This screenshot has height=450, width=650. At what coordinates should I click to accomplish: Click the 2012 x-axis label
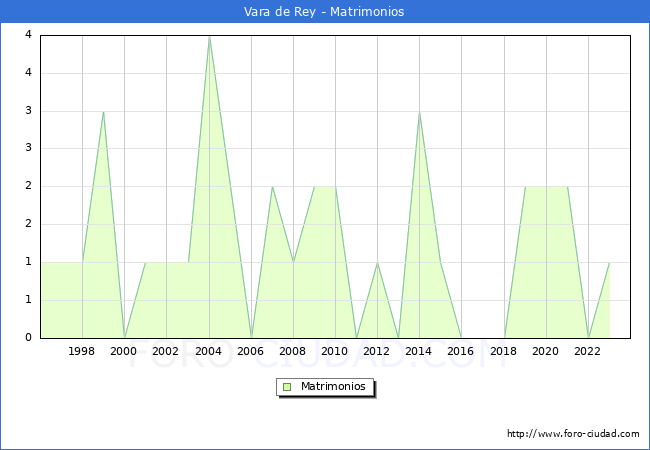point(376,351)
